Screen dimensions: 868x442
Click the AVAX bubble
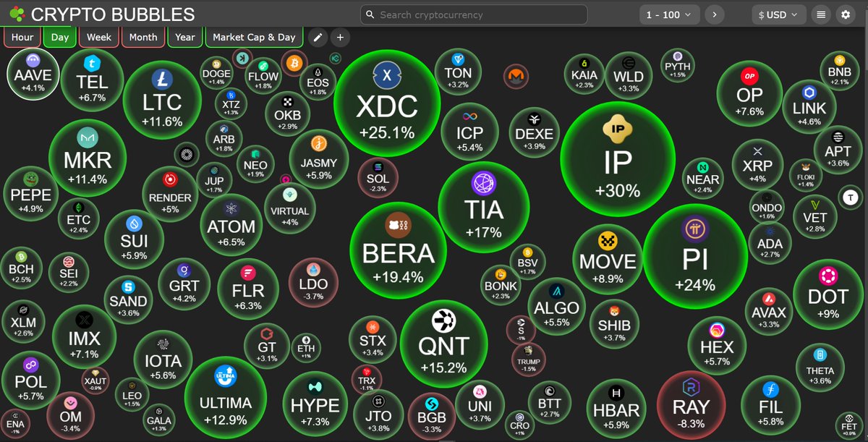coord(768,311)
